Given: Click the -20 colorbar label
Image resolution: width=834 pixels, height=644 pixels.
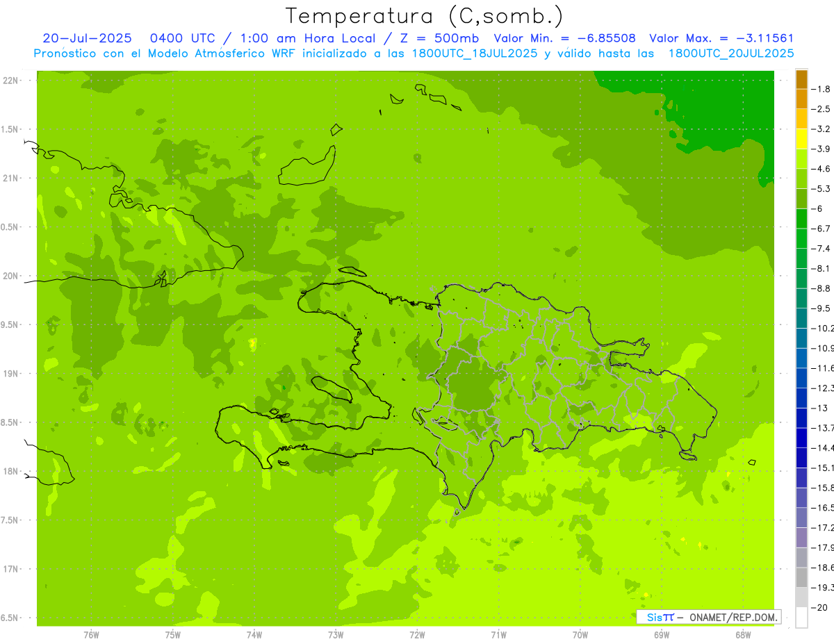Looking at the screenshot, I should 820,607.
